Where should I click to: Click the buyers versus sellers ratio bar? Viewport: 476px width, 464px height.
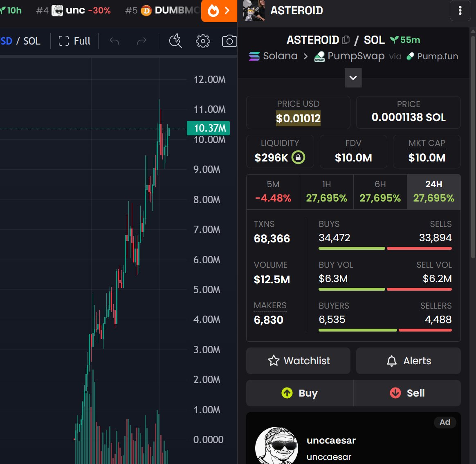pos(385,330)
